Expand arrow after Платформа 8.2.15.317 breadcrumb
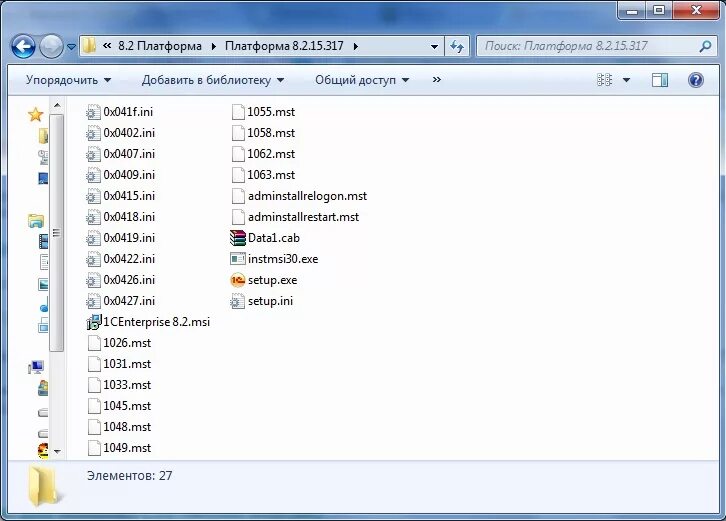Screen dimensions: 726x521 (355, 46)
